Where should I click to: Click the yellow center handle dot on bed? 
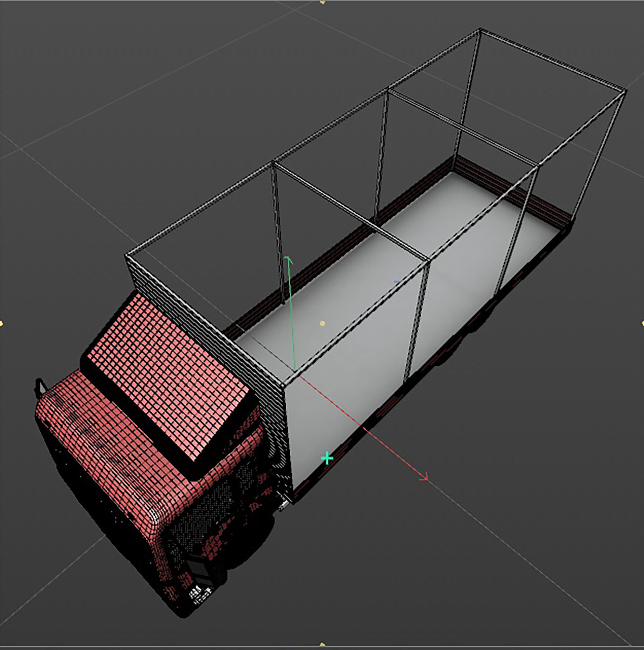(x=322, y=323)
